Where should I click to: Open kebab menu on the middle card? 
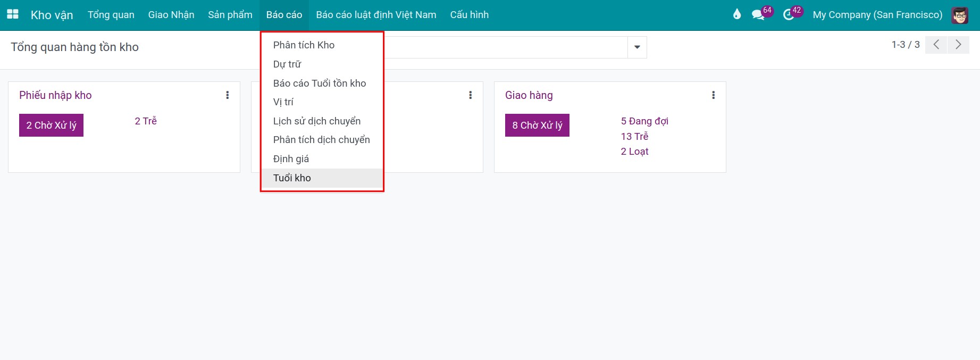coord(471,95)
